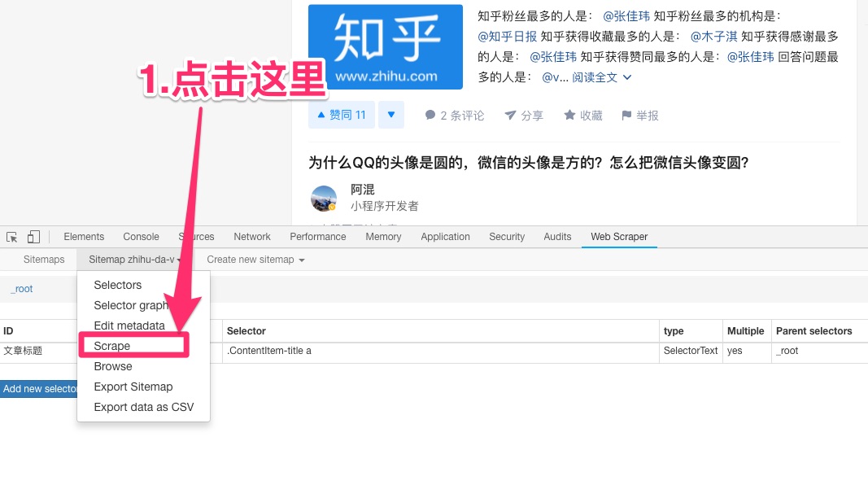Click the Multiple column header
868x485 pixels.
[x=746, y=331]
